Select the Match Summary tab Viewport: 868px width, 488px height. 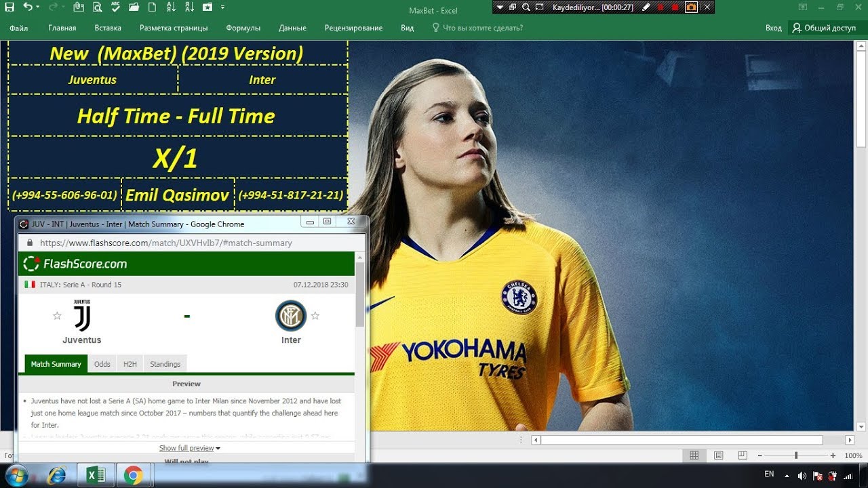pyautogui.click(x=56, y=364)
